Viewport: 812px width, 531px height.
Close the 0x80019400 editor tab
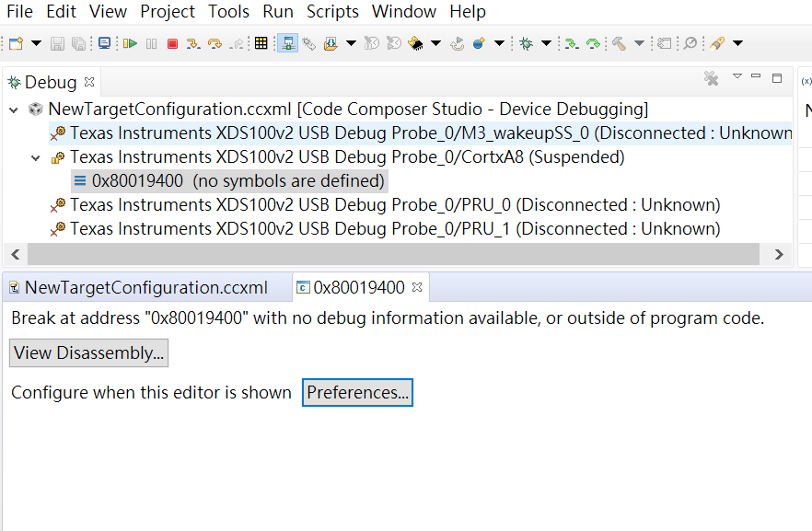pos(416,287)
